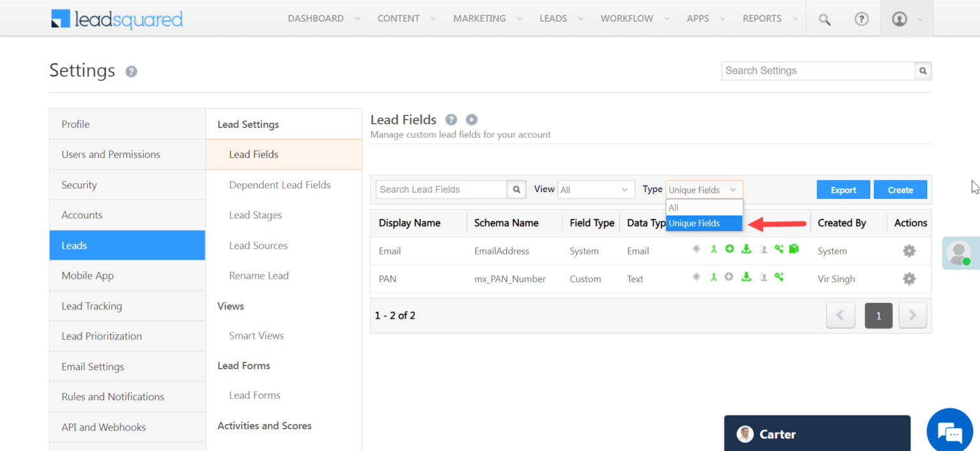The image size is (980, 451).
Task: Play the Lead Fields tutorial video
Action: (x=471, y=119)
